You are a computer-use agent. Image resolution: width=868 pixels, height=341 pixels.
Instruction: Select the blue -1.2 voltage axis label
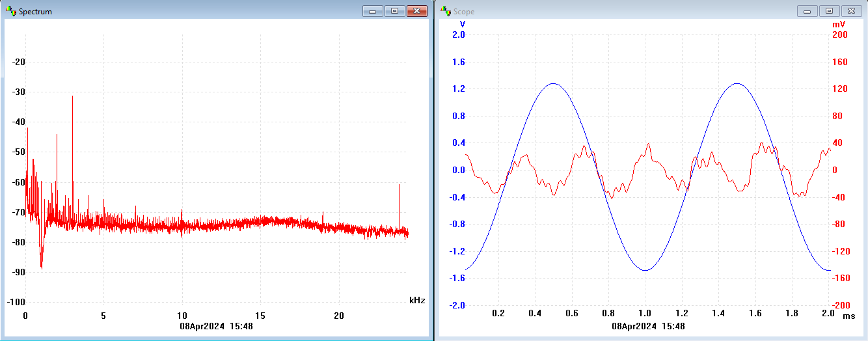458,251
